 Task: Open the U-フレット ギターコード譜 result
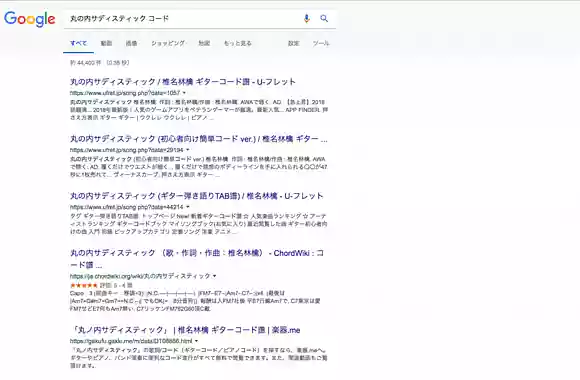pyautogui.click(x=183, y=82)
